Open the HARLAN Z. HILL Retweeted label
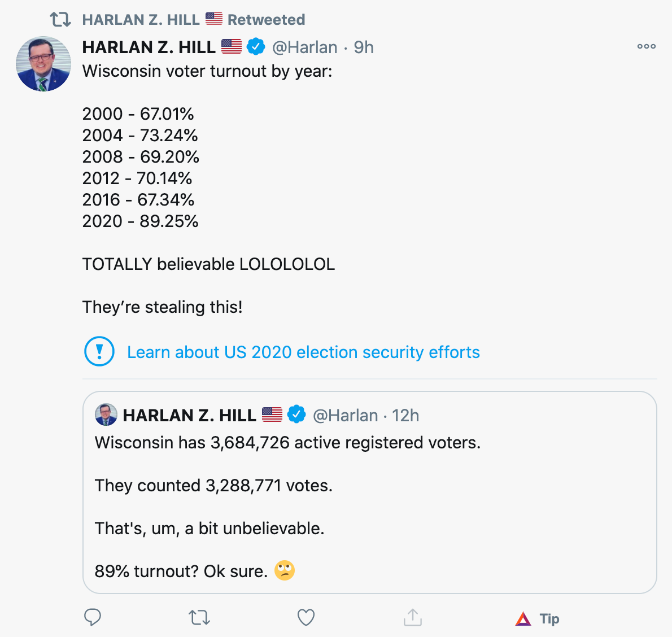The width and height of the screenshot is (672, 637). coord(193,20)
